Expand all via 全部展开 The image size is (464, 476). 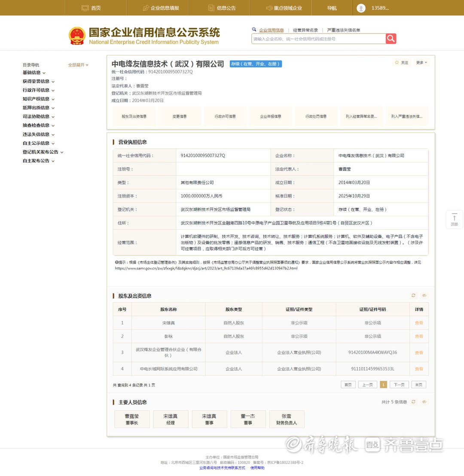(x=78, y=65)
